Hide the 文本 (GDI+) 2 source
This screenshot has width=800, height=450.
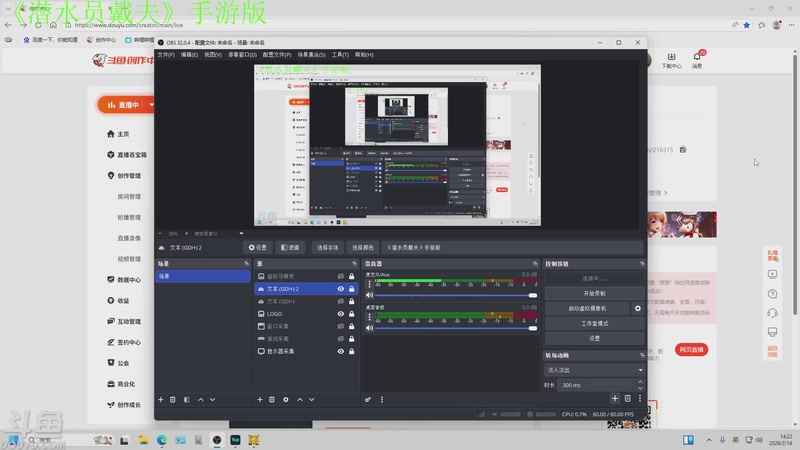(341, 289)
